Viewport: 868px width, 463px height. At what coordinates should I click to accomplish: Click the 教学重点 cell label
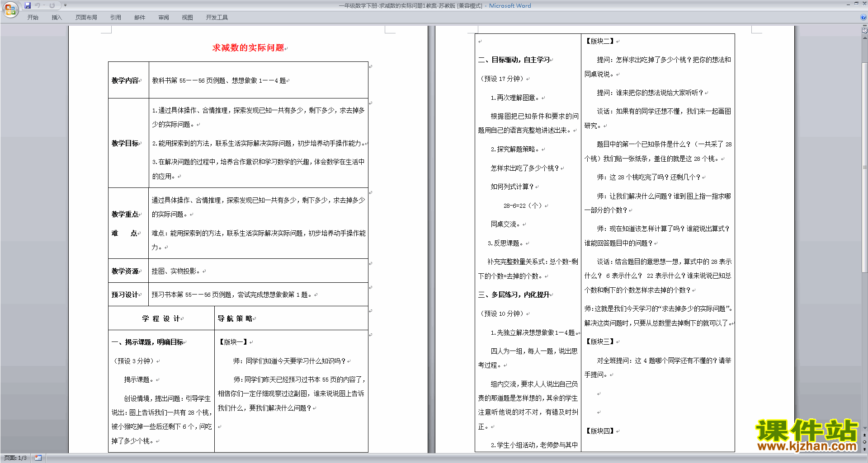125,214
